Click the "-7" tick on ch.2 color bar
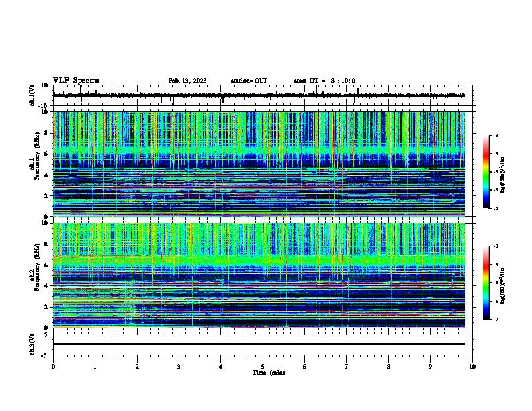The height and width of the screenshot is (411, 532). pyautogui.click(x=495, y=319)
